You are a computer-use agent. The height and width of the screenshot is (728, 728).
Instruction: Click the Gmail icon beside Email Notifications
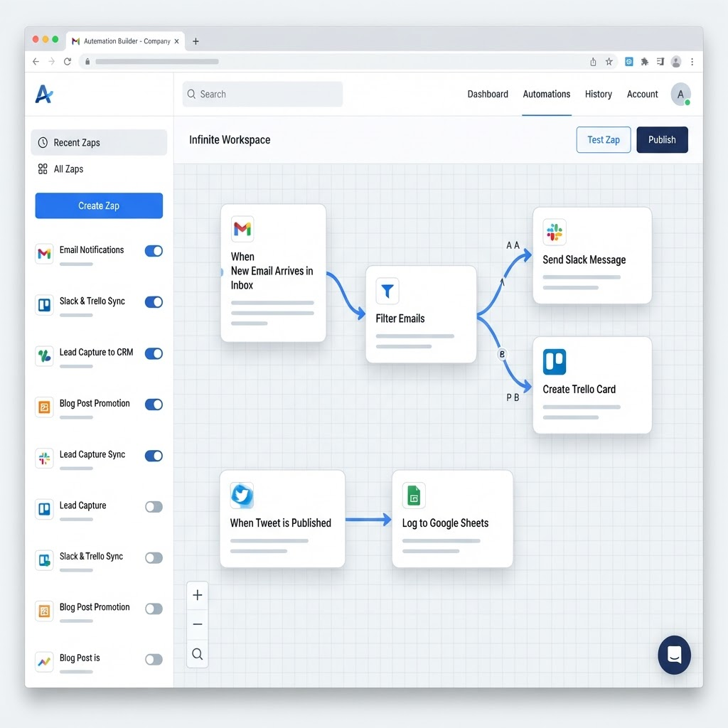click(x=44, y=254)
